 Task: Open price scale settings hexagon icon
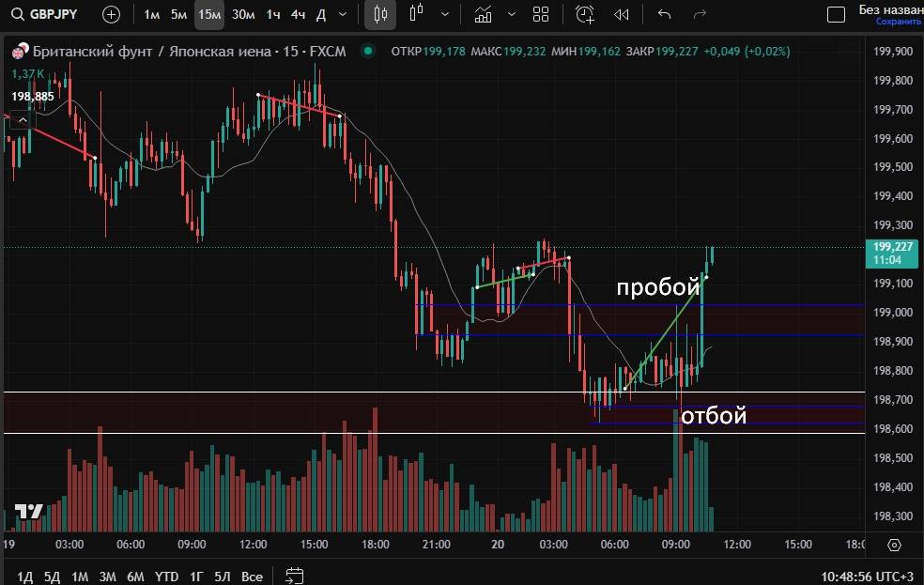(894, 545)
